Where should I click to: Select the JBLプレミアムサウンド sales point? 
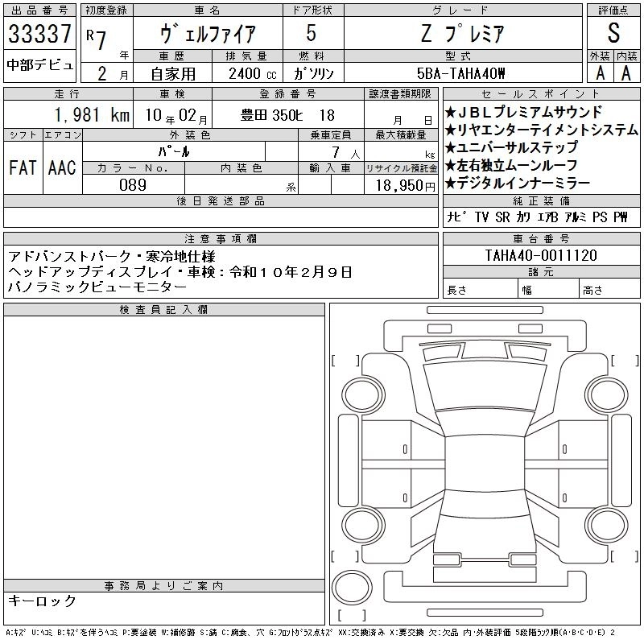click(524, 112)
